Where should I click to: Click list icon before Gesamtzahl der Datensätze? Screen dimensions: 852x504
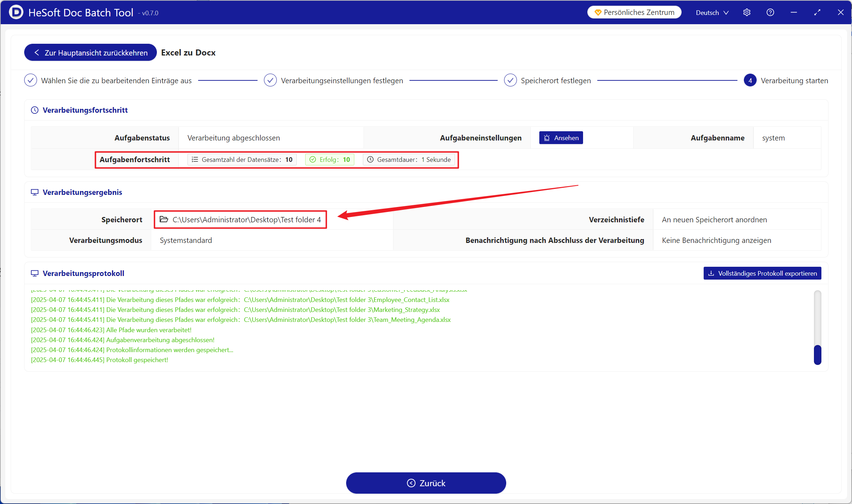(195, 160)
